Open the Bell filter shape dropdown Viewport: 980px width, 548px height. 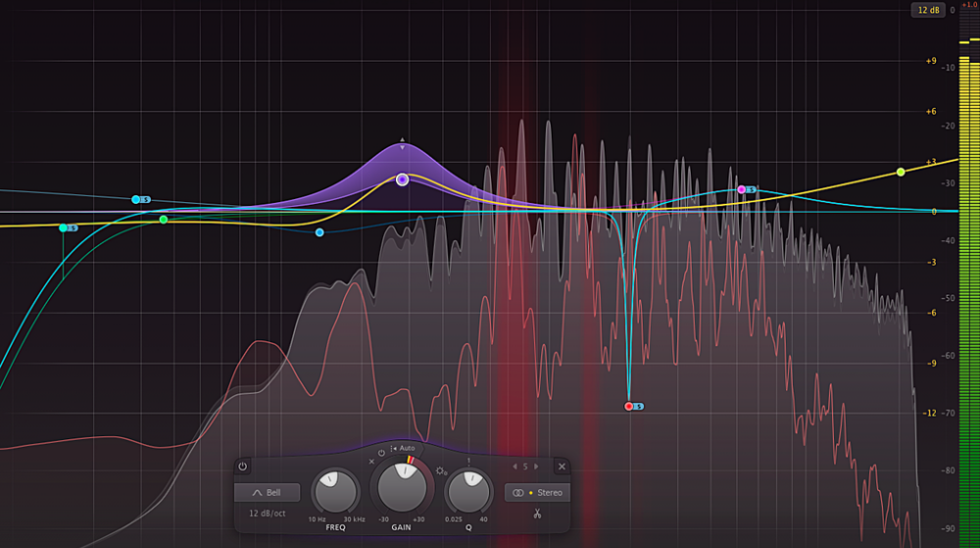pyautogui.click(x=267, y=492)
